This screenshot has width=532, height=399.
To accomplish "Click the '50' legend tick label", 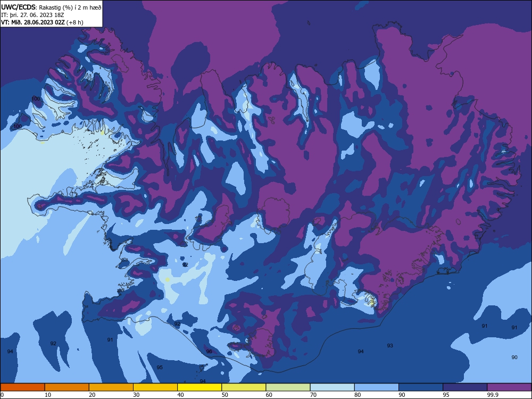I will point(225,395).
